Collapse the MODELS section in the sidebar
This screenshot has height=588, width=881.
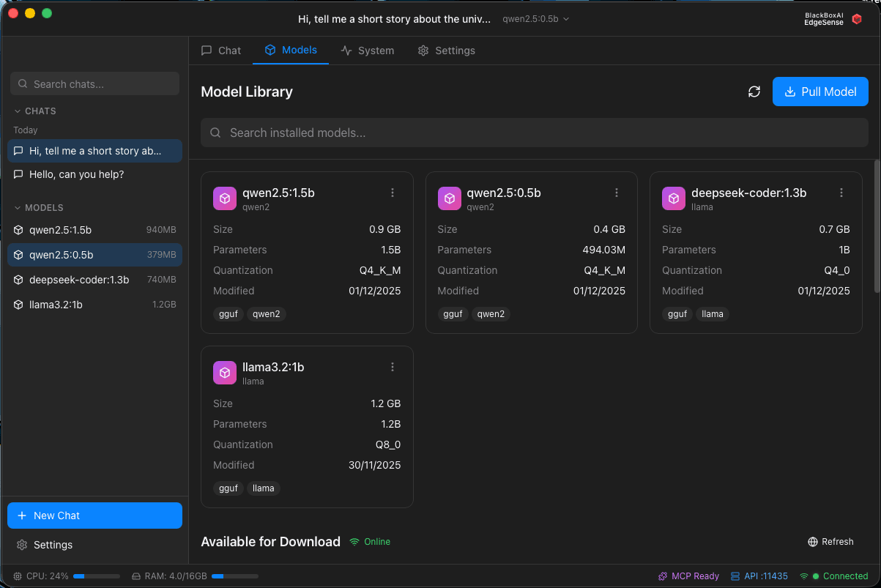pyautogui.click(x=18, y=208)
